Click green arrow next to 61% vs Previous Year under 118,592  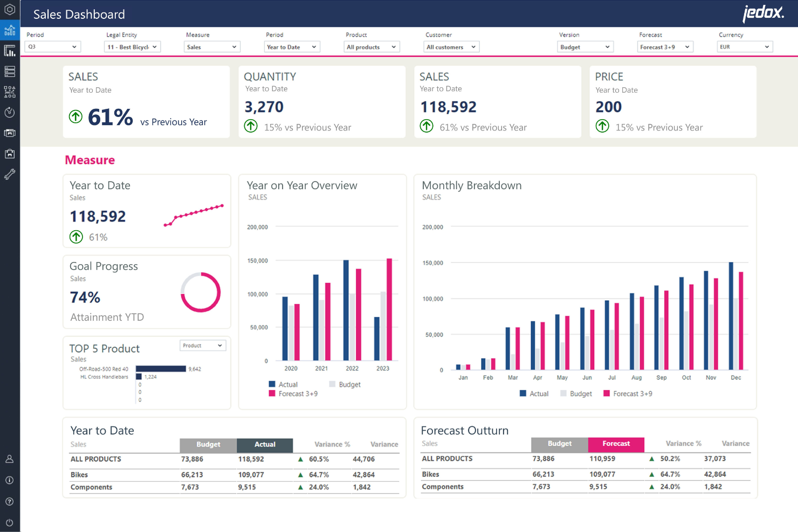pos(426,126)
